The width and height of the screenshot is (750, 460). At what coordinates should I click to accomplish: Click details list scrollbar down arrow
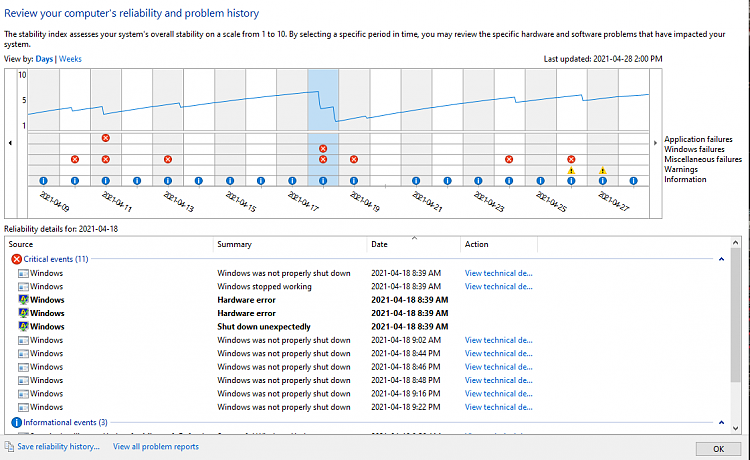(736, 428)
